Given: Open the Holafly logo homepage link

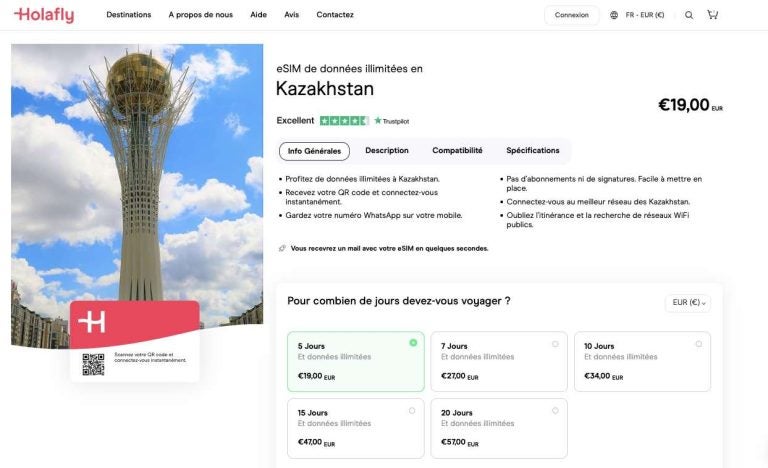Looking at the screenshot, I should coord(44,15).
